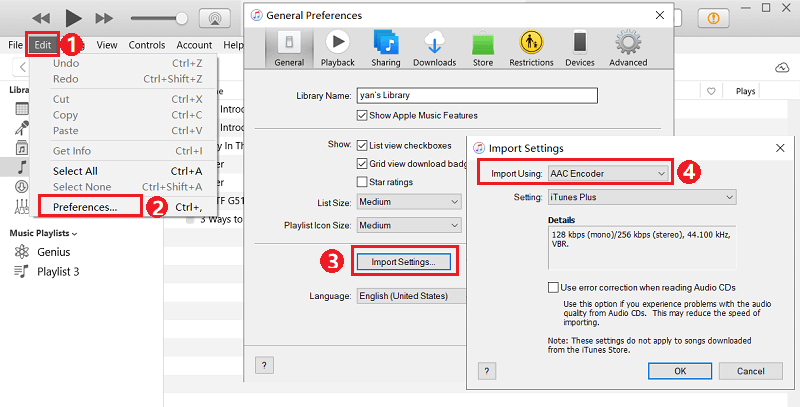The width and height of the screenshot is (800, 407).
Task: Expand the Setting iTunes Plus dropdown
Action: 641,197
